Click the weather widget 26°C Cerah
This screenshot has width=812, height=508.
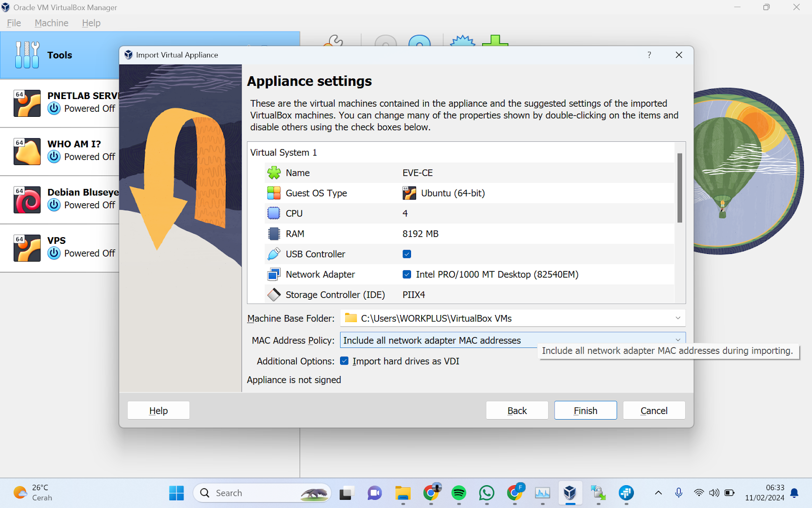(33, 493)
